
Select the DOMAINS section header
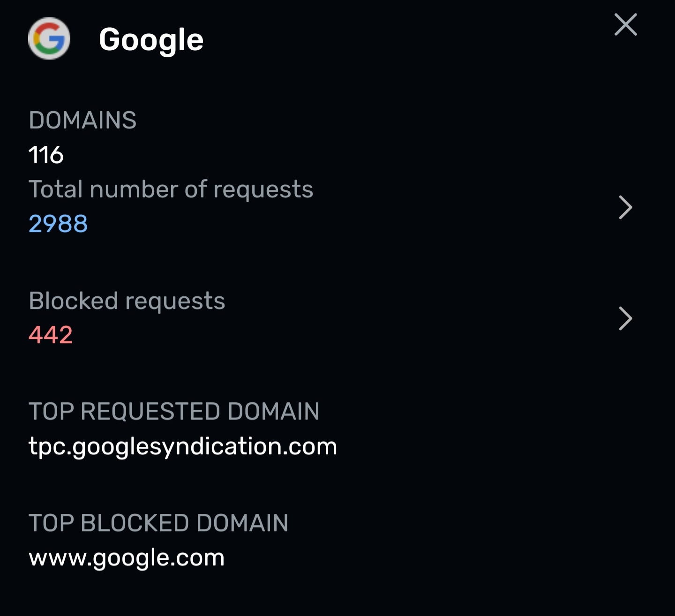coord(82,120)
